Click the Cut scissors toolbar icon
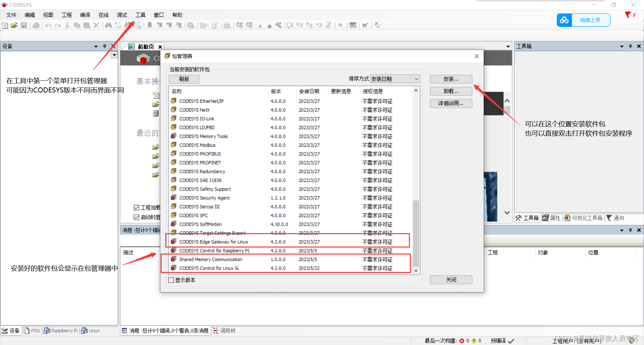The image size is (644, 345). [67, 25]
